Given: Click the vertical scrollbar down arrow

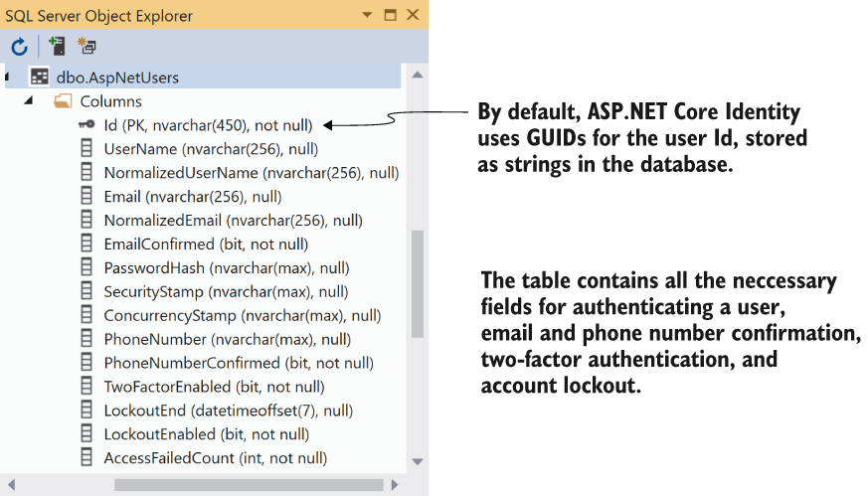Looking at the screenshot, I should (418, 461).
